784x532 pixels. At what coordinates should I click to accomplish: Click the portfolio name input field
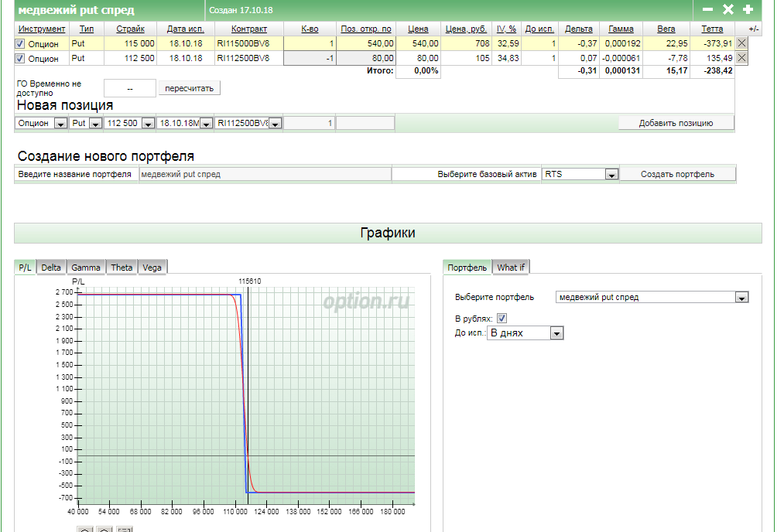coord(265,174)
